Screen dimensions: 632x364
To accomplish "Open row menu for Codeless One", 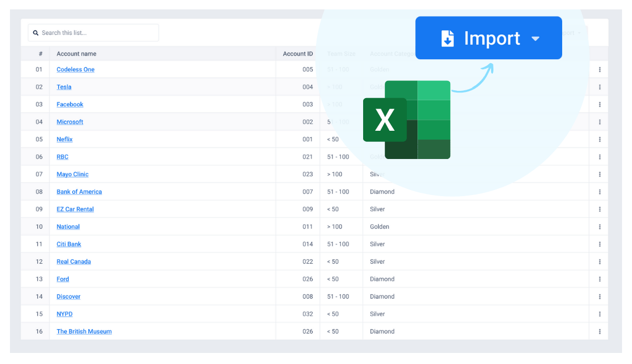I will pos(600,70).
